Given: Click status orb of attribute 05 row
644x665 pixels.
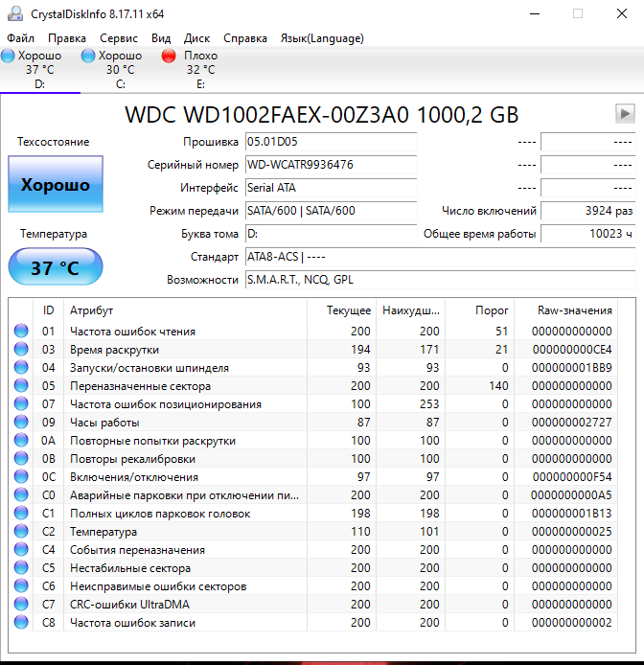Looking at the screenshot, I should click(x=21, y=385).
